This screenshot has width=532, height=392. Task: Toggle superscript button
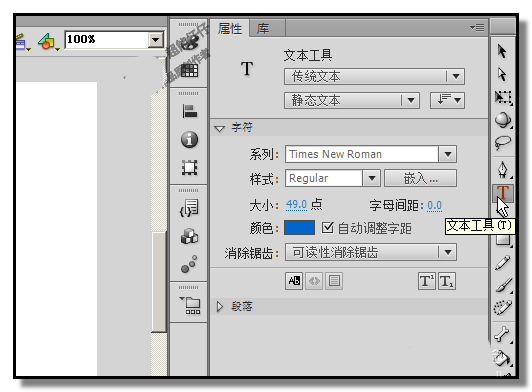[x=426, y=281]
